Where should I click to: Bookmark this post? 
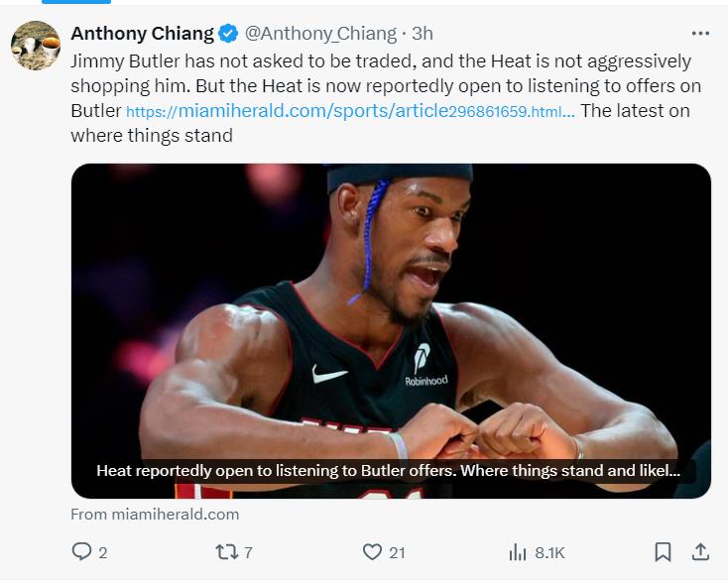coord(663,552)
